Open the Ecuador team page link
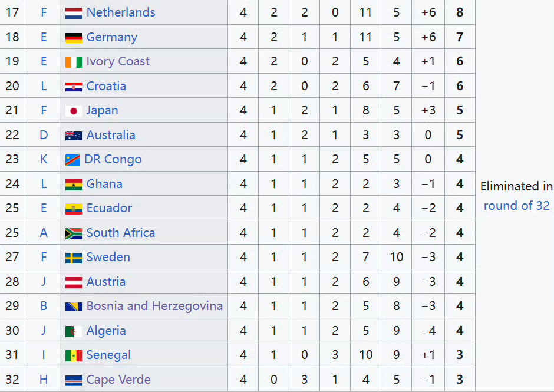 [109, 208]
